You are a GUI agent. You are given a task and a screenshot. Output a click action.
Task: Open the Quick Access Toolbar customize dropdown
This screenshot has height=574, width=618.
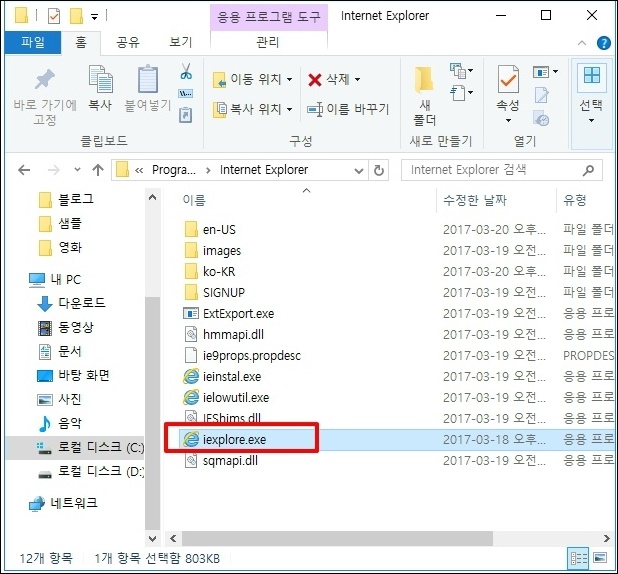pos(95,17)
